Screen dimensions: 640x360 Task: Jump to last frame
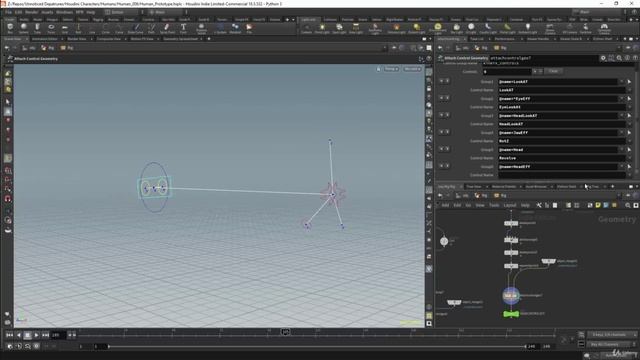(x=45, y=335)
